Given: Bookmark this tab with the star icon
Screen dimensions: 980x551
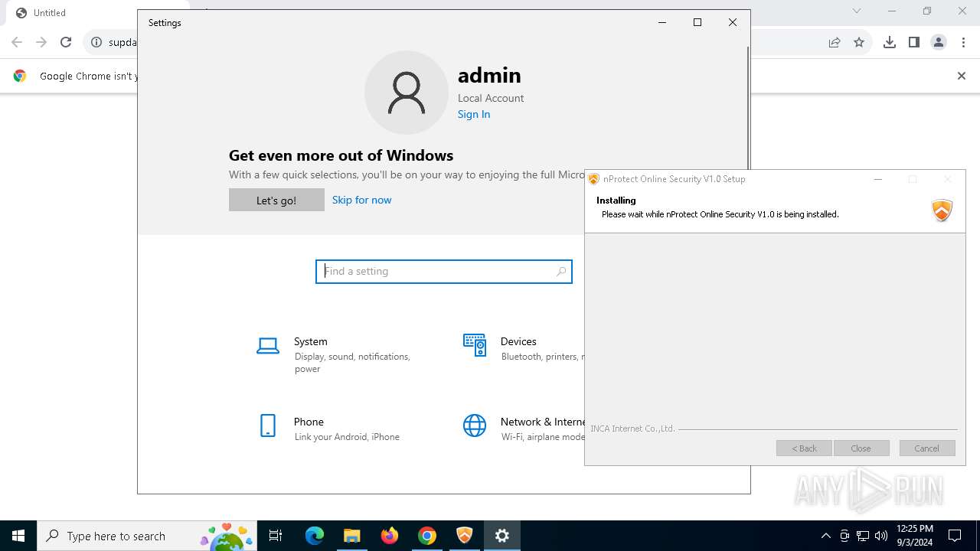Looking at the screenshot, I should point(859,42).
